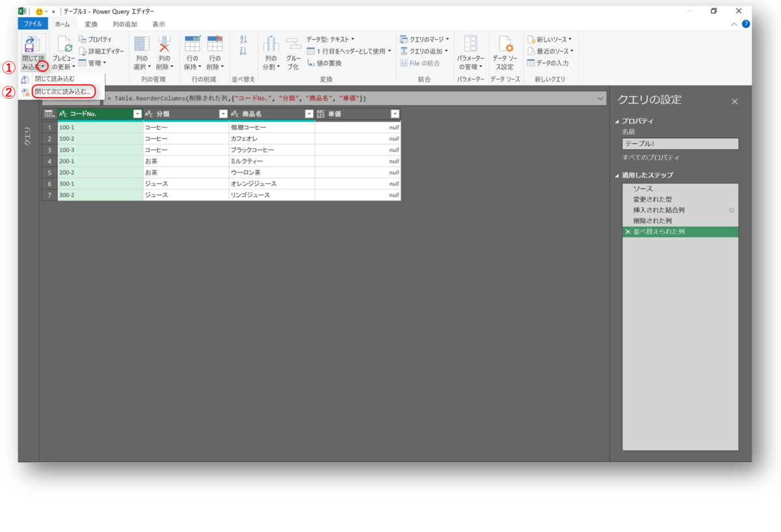The image size is (781, 532).
Task: Click row number 4 header
Action: point(49,161)
